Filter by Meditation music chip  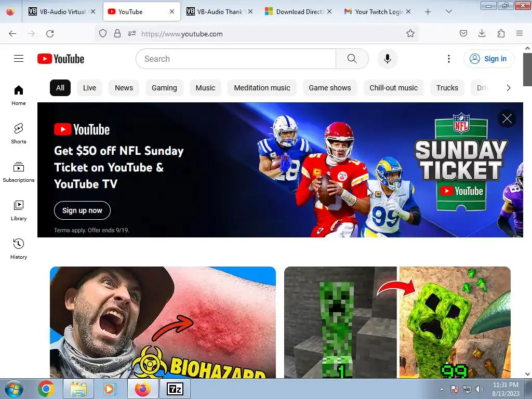tap(262, 88)
